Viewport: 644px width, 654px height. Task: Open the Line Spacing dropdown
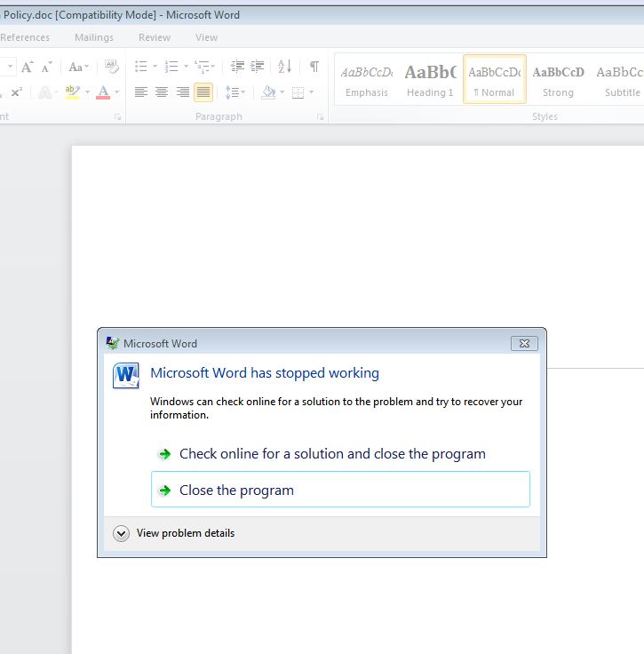tap(235, 92)
